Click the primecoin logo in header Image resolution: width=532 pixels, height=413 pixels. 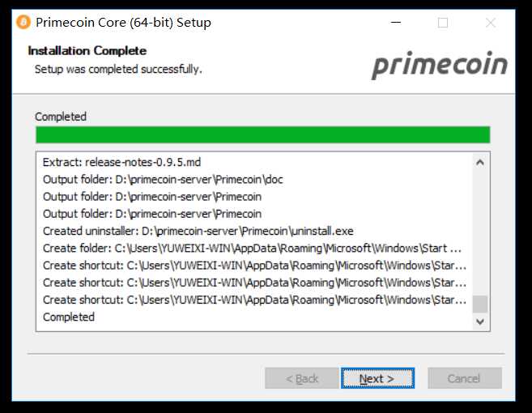[440, 65]
